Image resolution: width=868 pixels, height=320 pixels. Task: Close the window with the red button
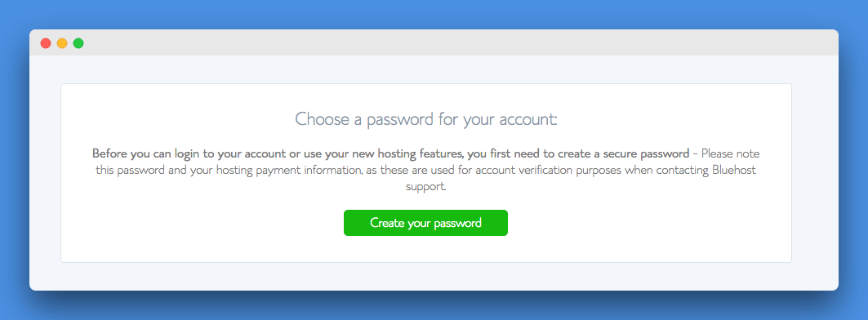point(46,43)
